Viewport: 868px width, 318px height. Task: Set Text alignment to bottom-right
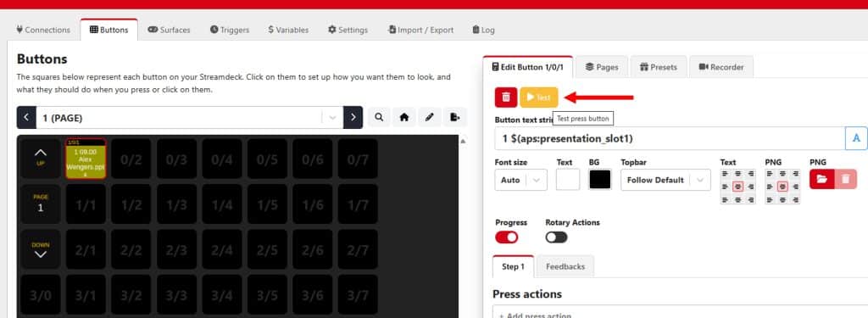pos(751,199)
